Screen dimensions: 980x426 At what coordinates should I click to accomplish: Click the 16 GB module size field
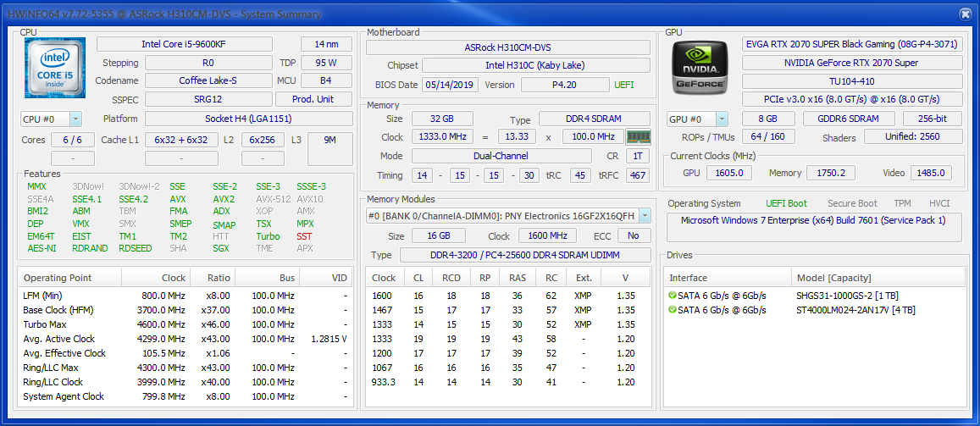coord(438,235)
